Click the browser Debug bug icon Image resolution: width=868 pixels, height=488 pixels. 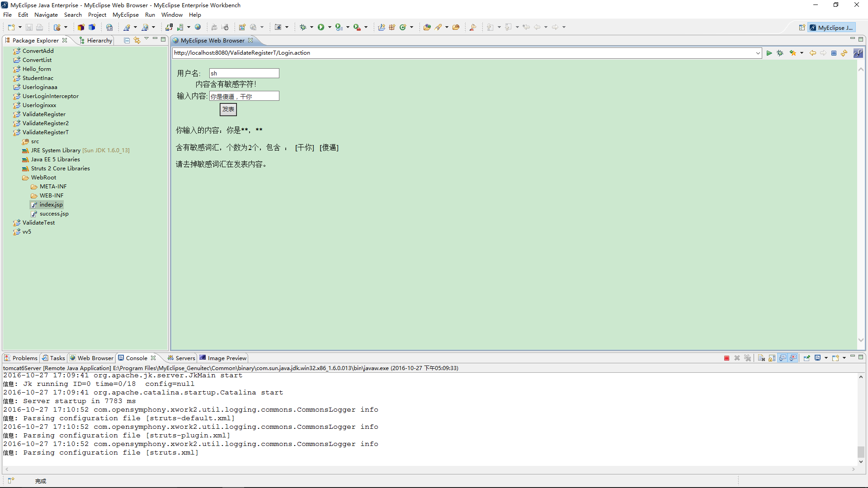pyautogui.click(x=780, y=53)
